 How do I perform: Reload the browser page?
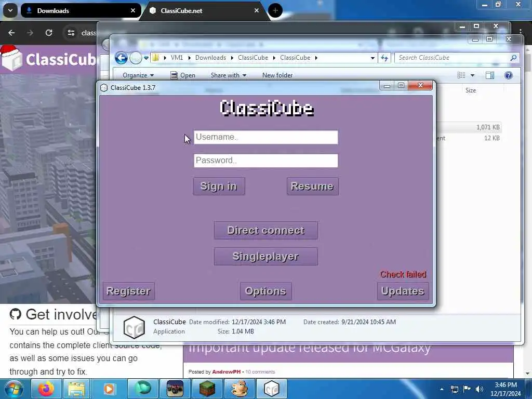(49, 33)
